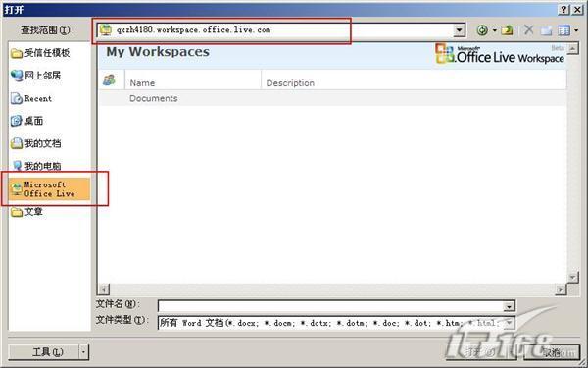Select 受信任模板 in the places bar

(x=40, y=53)
